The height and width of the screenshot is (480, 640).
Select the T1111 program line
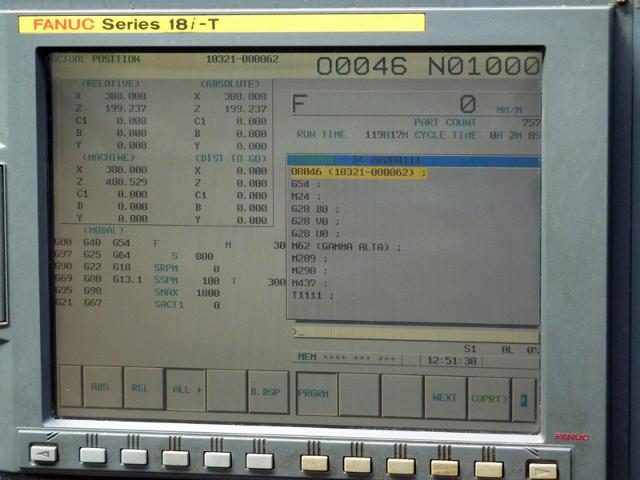pos(312,296)
